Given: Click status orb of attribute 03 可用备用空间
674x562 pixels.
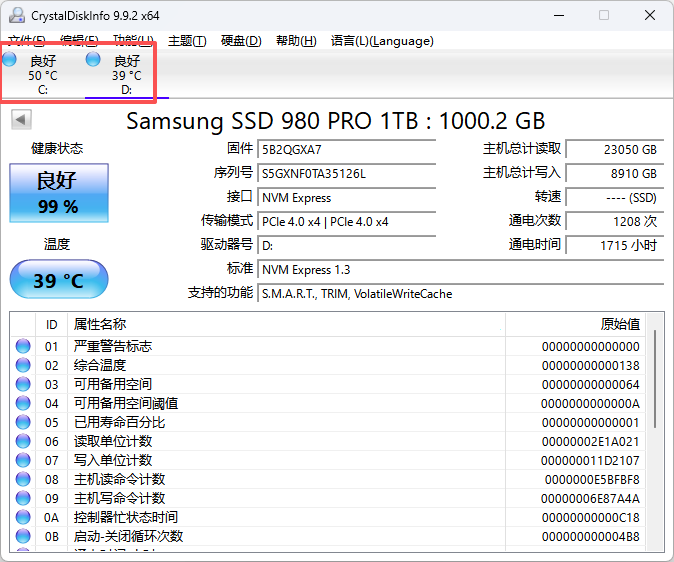Looking at the screenshot, I should tap(23, 384).
